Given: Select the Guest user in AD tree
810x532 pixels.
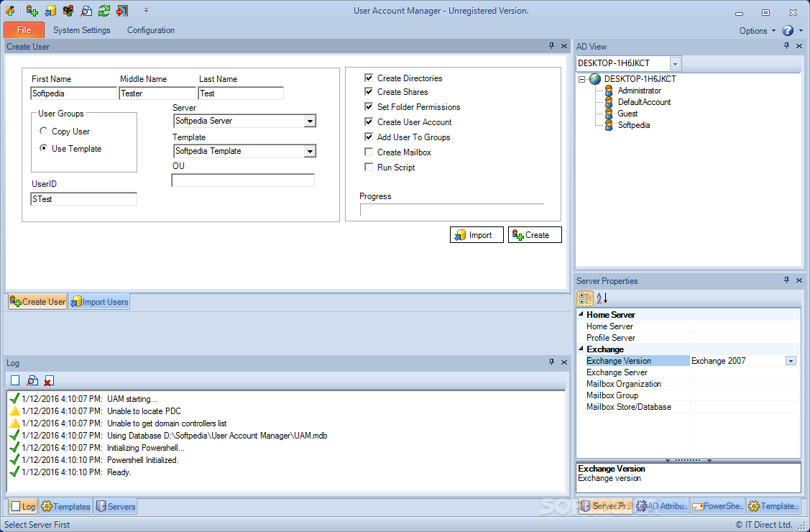Looking at the screenshot, I should tap(627, 113).
